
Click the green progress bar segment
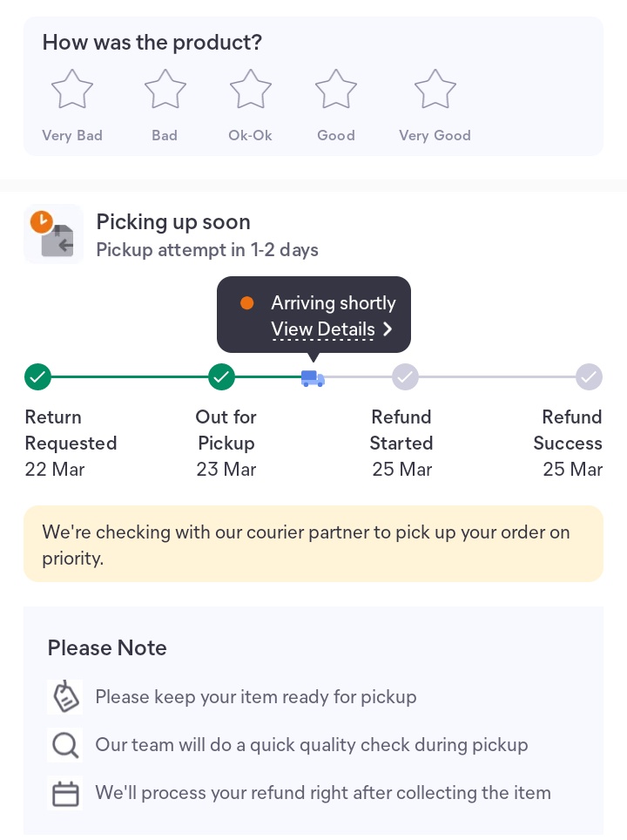130,377
